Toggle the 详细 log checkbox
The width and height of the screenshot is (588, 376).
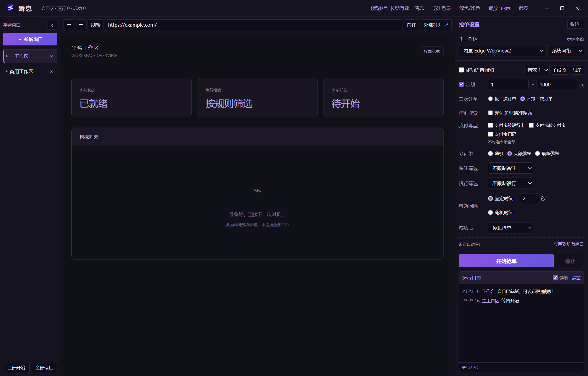click(555, 278)
